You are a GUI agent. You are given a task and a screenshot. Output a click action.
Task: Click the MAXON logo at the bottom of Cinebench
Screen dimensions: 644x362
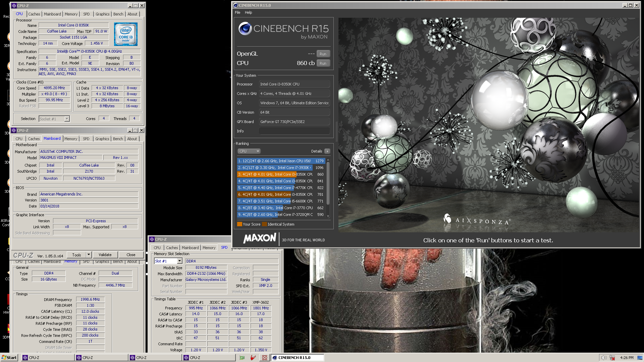pyautogui.click(x=260, y=239)
